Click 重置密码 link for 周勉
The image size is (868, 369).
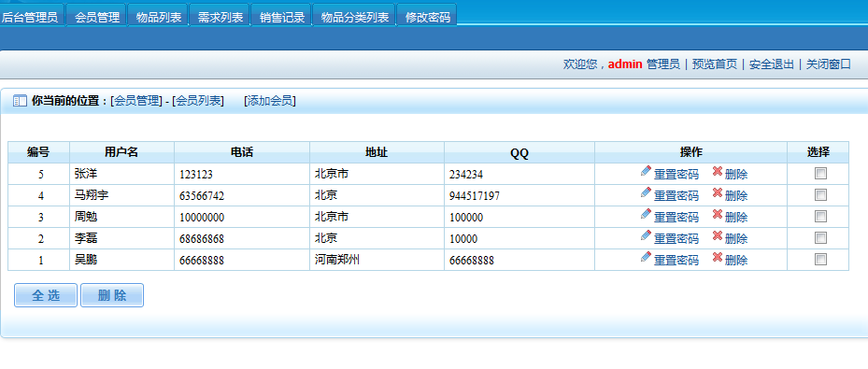(676, 217)
